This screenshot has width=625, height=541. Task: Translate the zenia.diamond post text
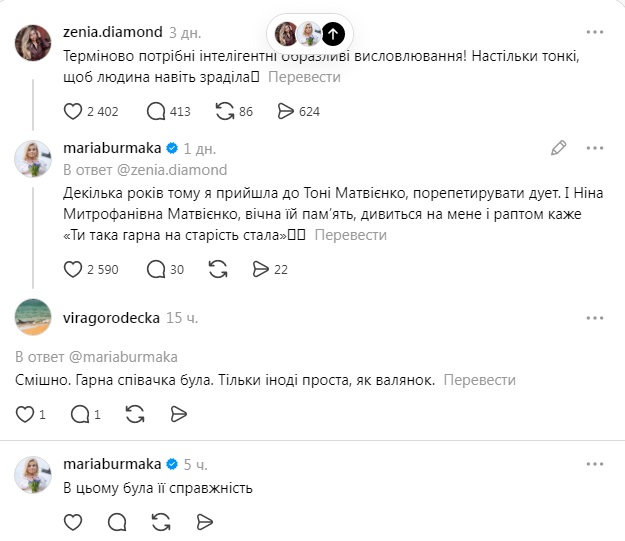304,77
